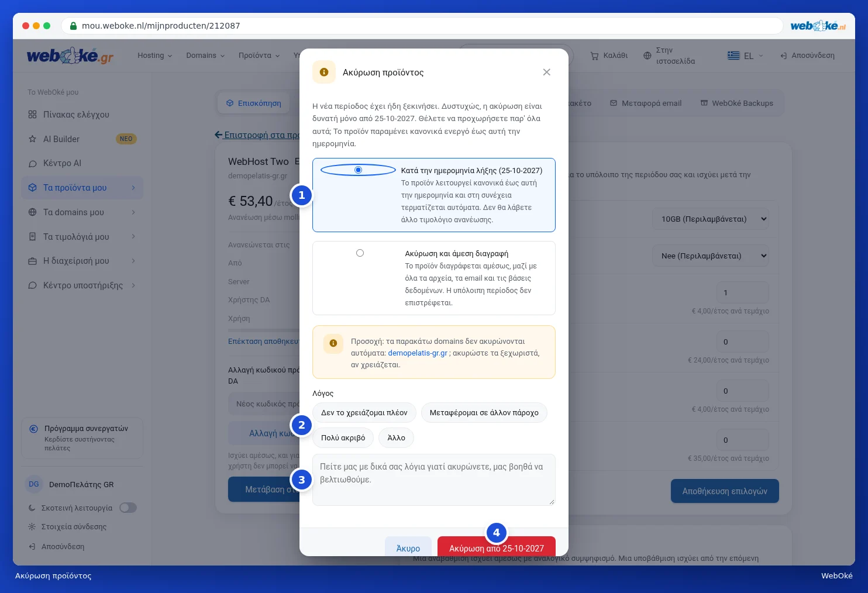Open Πίνακας ελέγχου dashboard icon
This screenshot has width=868, height=593.
(32, 115)
